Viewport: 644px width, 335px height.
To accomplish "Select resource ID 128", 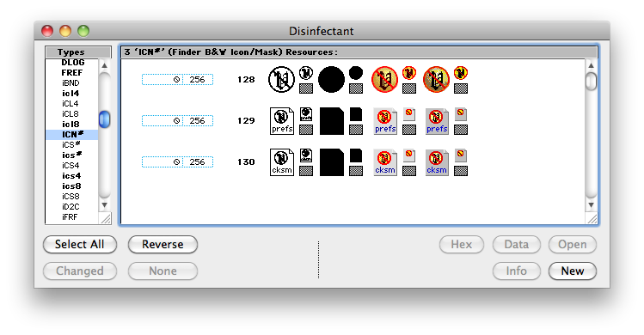I will click(x=246, y=80).
